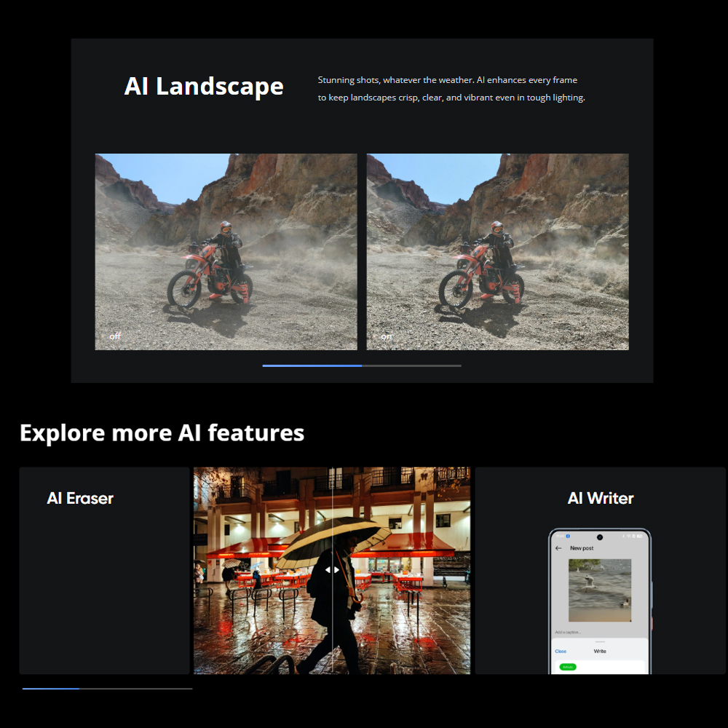728x728 pixels.
Task: Click the AI features carousel progress bar
Action: point(107,688)
